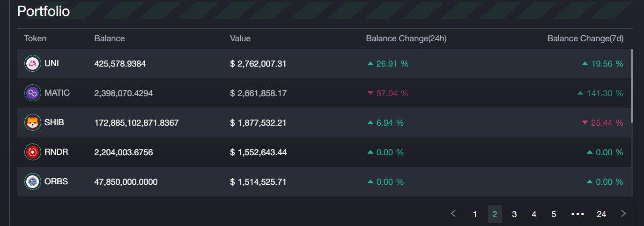Click the Value column header

pos(240,38)
